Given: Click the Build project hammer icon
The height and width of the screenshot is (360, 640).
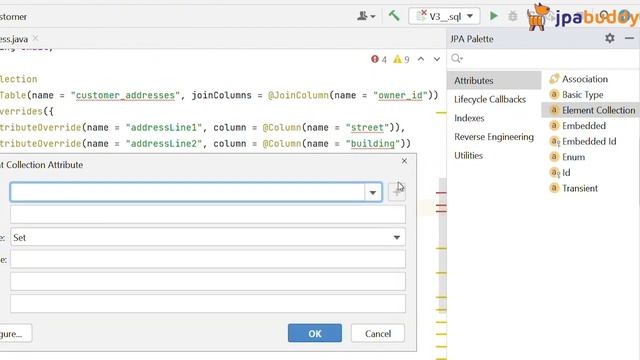Looking at the screenshot, I should point(394,16).
